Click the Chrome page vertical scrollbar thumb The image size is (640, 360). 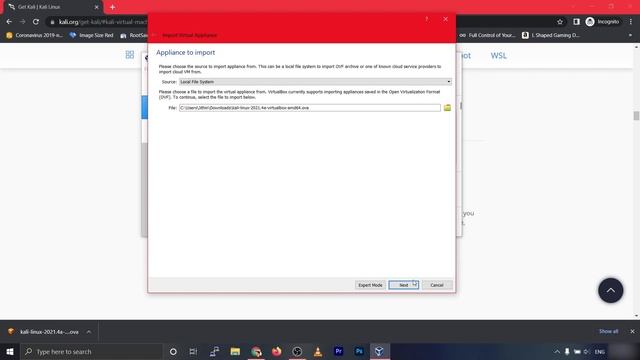coord(636,116)
